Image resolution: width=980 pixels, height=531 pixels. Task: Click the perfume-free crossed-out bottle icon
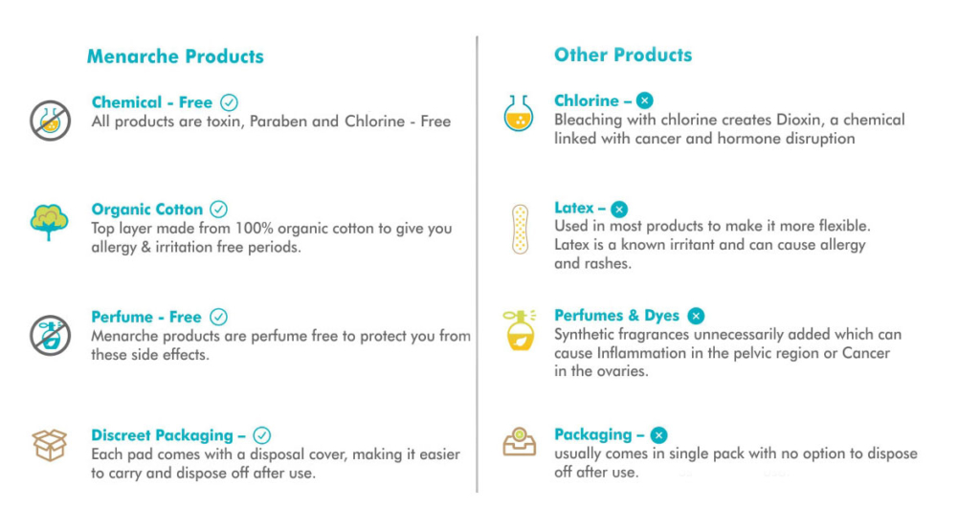pyautogui.click(x=50, y=335)
